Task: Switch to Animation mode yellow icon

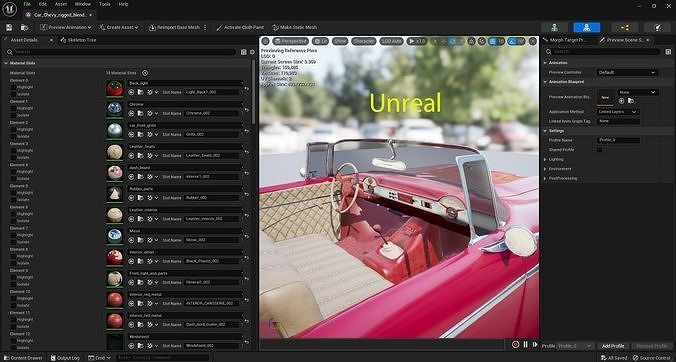Action: pos(625,28)
